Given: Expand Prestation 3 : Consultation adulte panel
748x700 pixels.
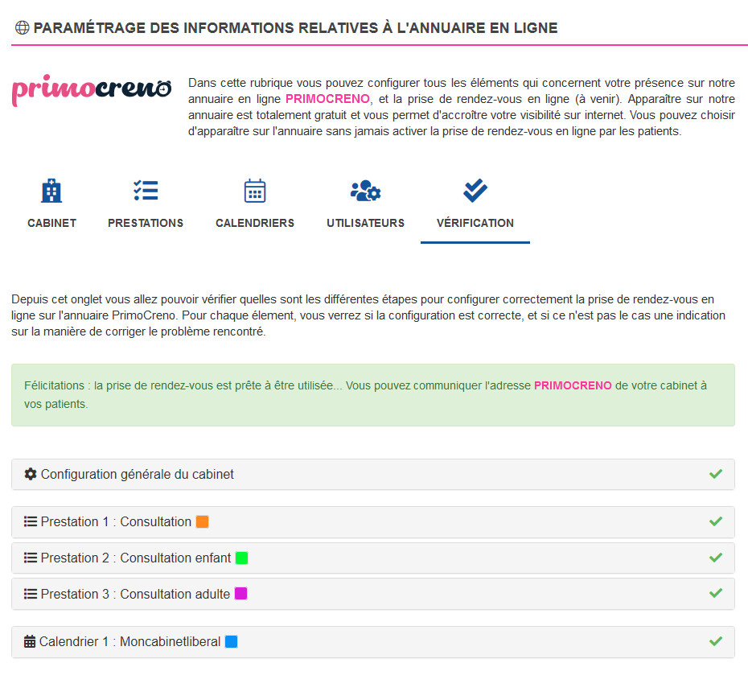Looking at the screenshot, I should 373,594.
